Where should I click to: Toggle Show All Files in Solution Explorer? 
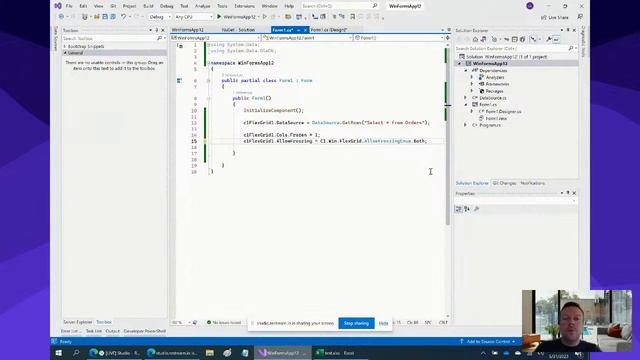point(522,40)
